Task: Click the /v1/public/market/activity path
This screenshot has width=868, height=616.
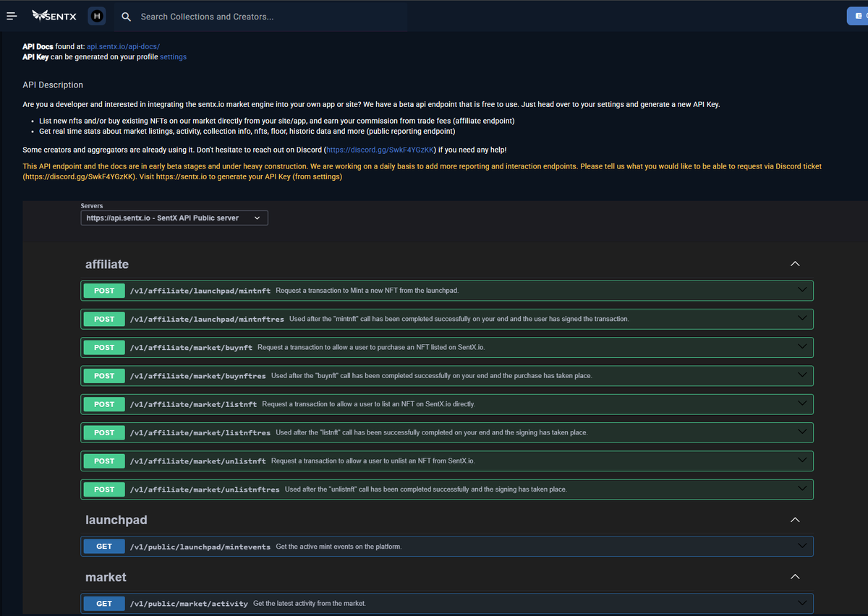Action: 189,604
